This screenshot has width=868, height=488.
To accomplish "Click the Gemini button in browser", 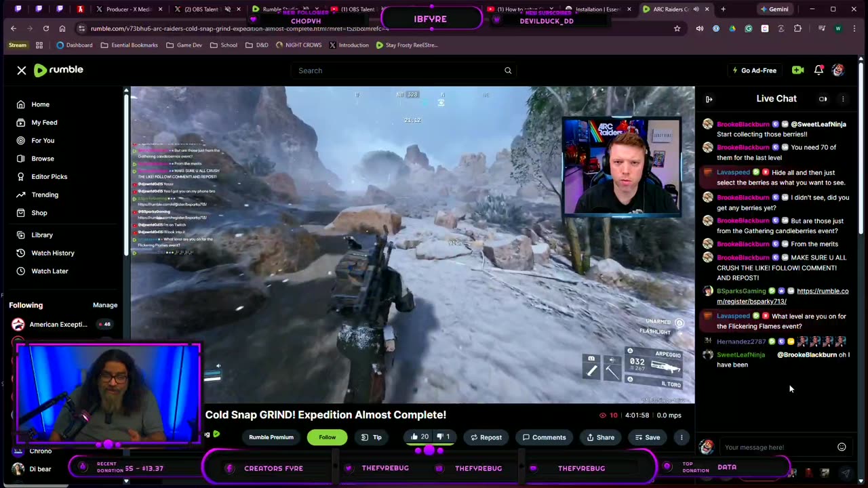I will click(x=773, y=9).
